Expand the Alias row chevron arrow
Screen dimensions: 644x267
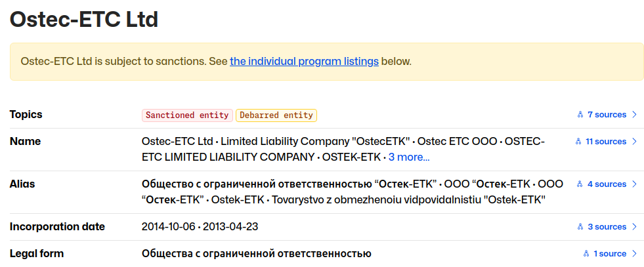[634, 184]
